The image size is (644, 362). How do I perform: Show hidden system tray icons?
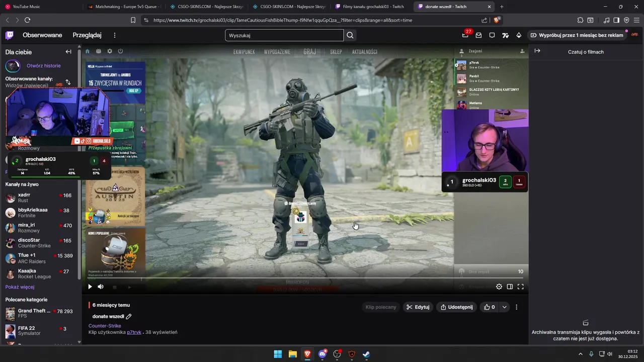point(580,354)
